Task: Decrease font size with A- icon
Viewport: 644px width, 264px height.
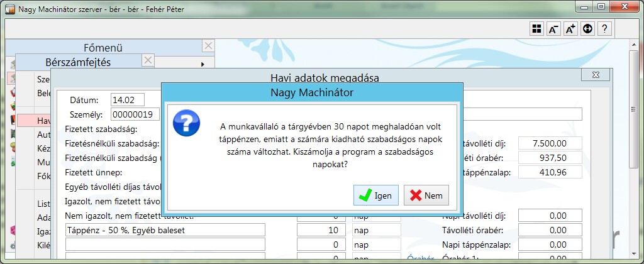Action: pyautogui.click(x=553, y=29)
